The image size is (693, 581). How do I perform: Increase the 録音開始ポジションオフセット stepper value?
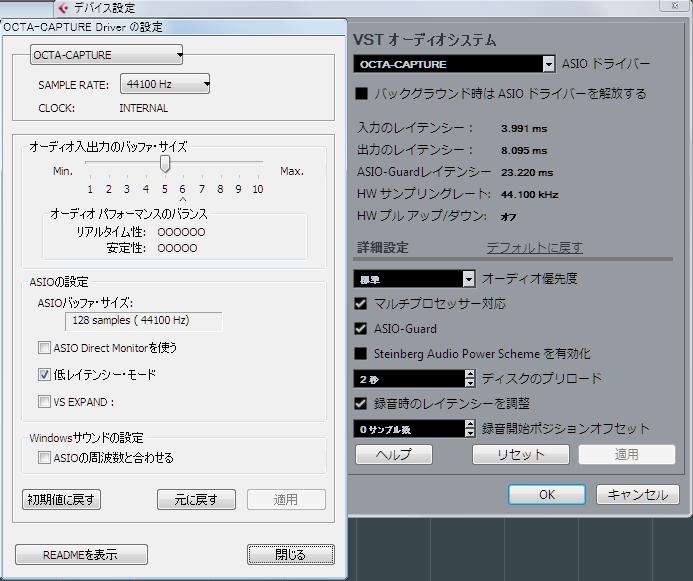(470, 424)
